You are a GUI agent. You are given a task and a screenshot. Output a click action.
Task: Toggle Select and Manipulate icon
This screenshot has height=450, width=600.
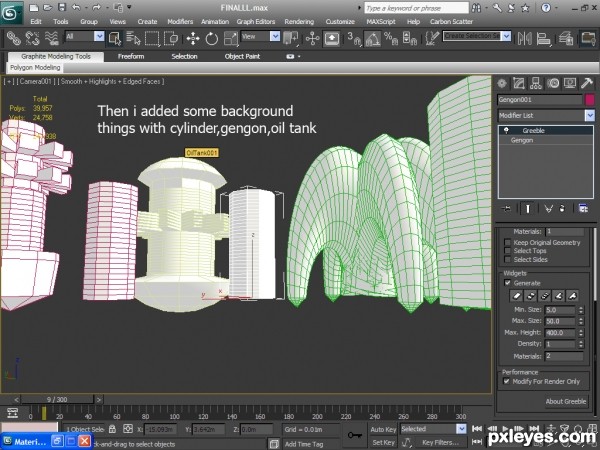click(313, 38)
